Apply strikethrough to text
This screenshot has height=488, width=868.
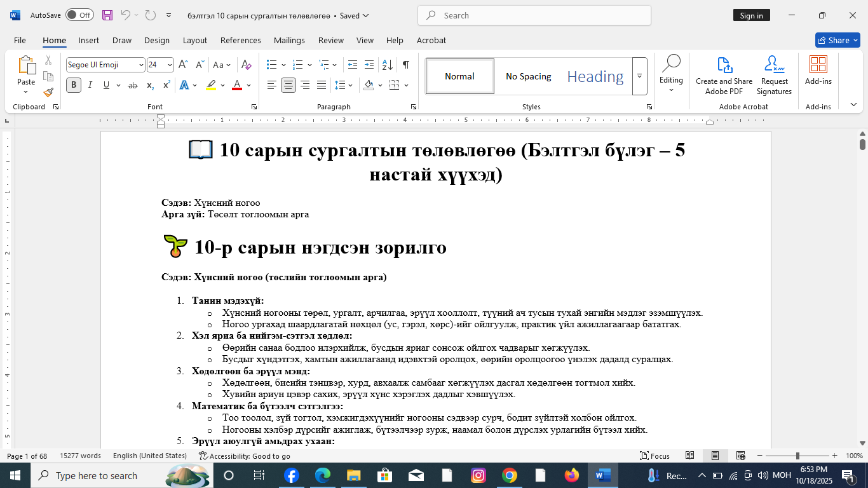[133, 85]
